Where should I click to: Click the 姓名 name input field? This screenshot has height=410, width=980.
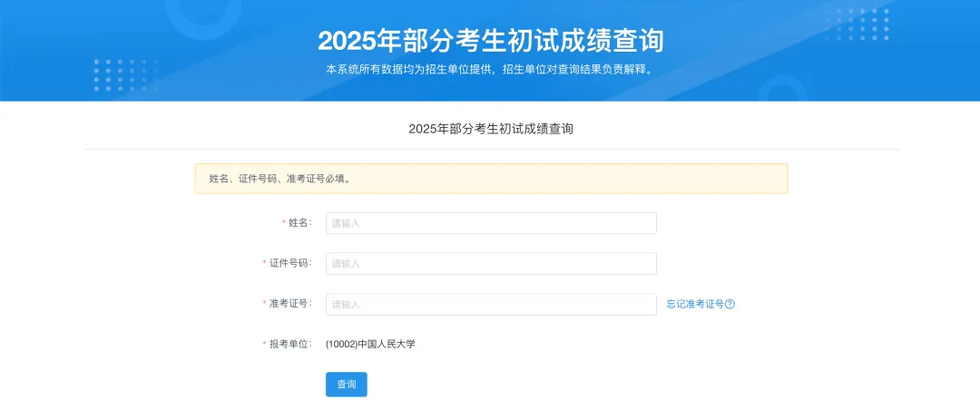pyautogui.click(x=491, y=223)
